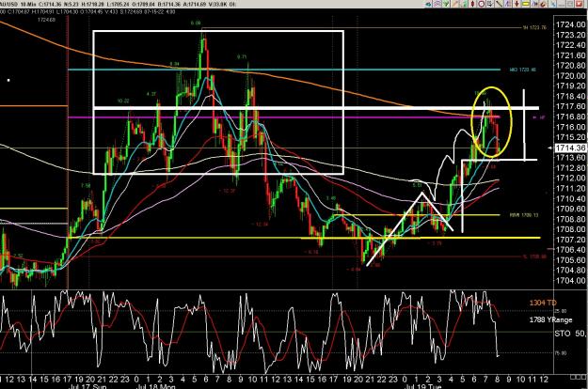
Task: Select the pointer selection box icon
Action: click(x=490, y=4)
